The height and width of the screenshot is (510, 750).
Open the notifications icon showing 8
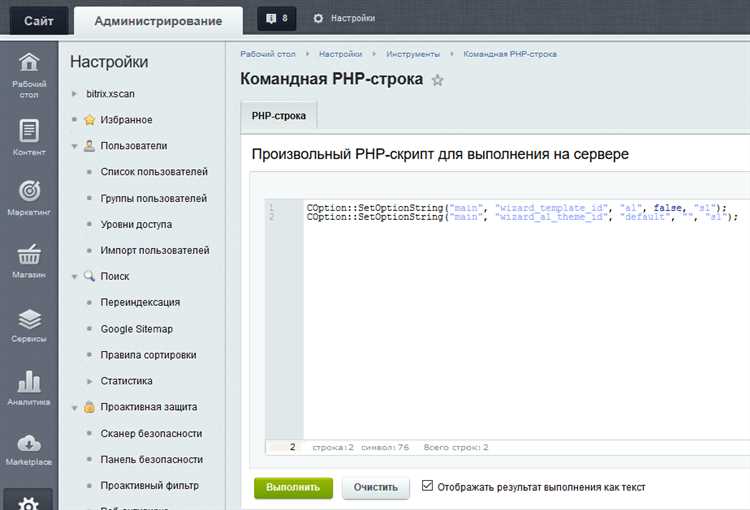pyautogui.click(x=276, y=19)
